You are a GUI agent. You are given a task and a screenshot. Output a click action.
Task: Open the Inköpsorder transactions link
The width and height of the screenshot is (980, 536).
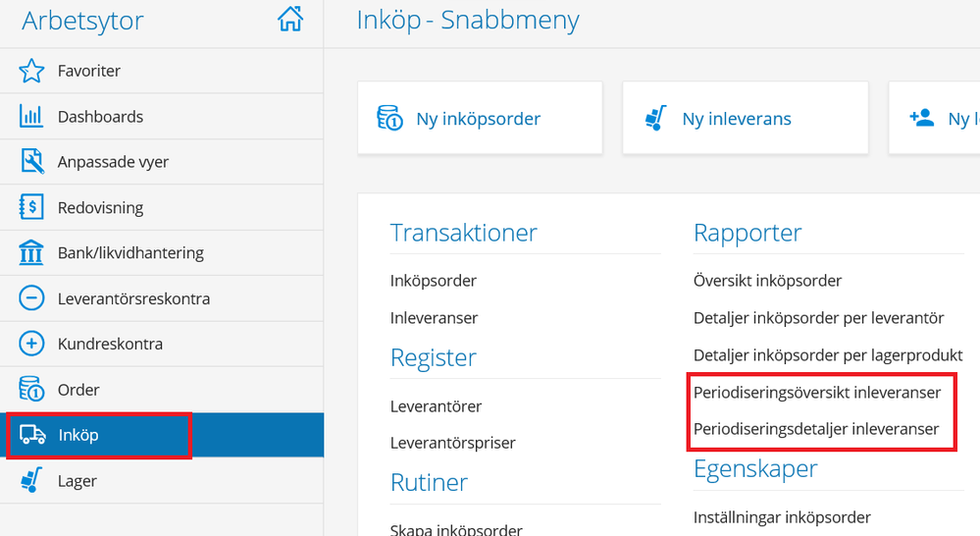coord(433,281)
